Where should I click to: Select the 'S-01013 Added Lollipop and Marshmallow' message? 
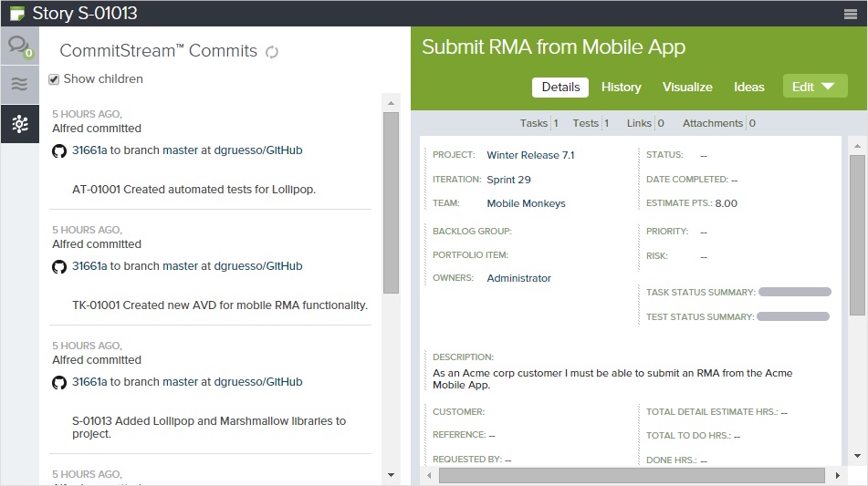click(x=209, y=428)
